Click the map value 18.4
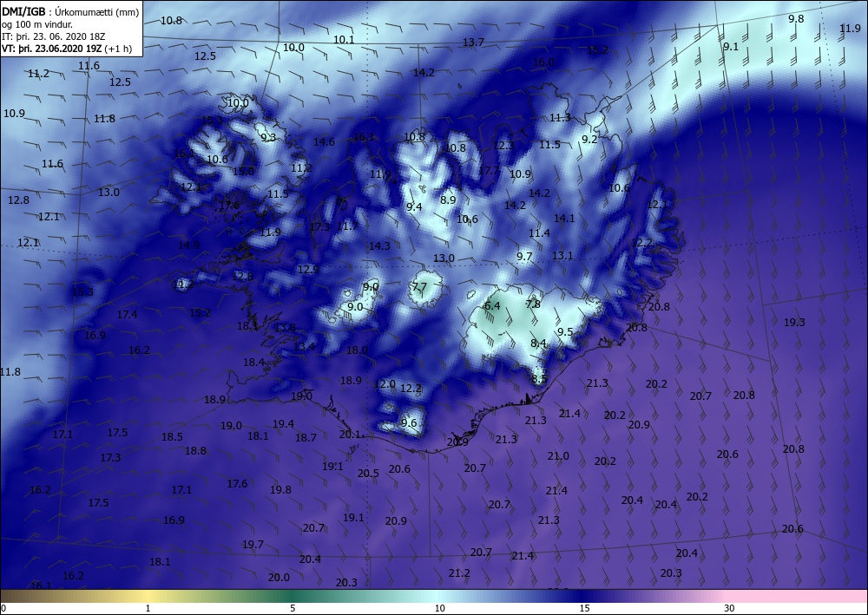This screenshot has height=615, width=868. pos(253,363)
